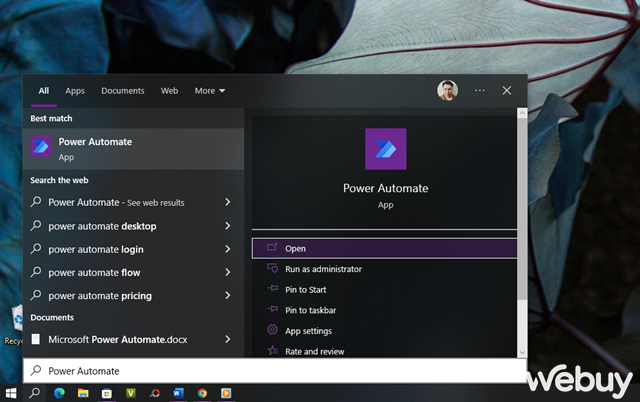Viewport: 640px width, 402px height.
Task: Select Run as administrator
Action: 384,269
